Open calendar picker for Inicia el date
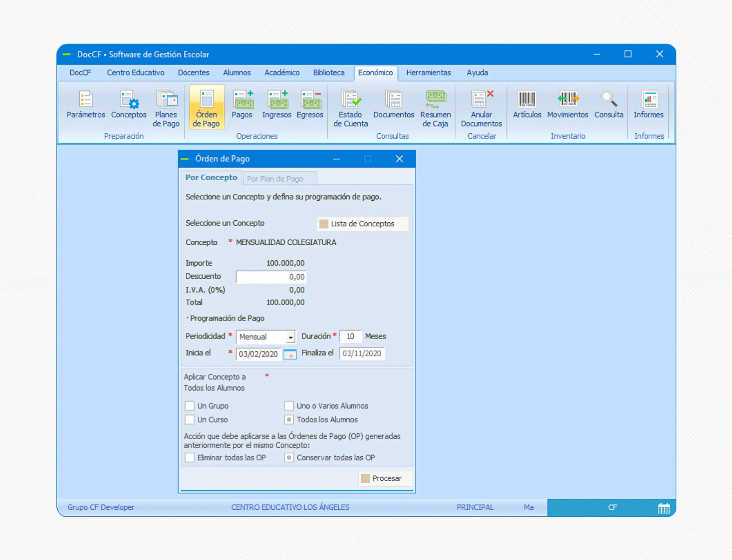Screen dimensions: 732x560 290,354
